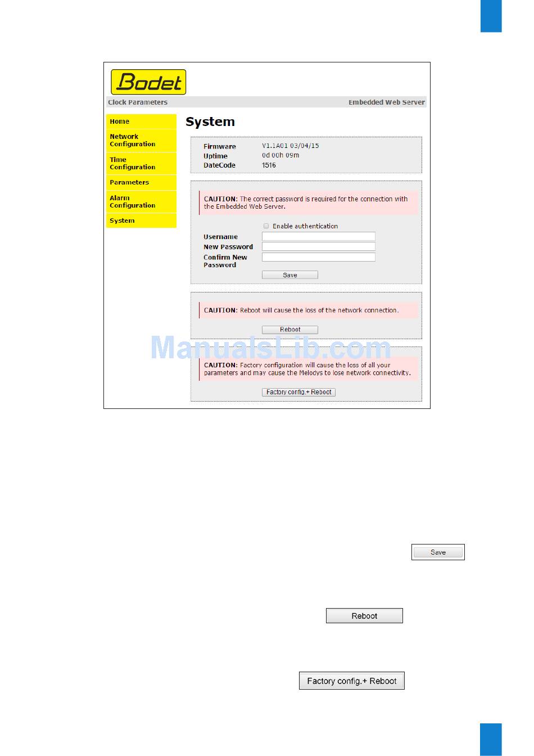534x756 pixels.
Task: Click into the New Password field
Action: tap(319, 247)
